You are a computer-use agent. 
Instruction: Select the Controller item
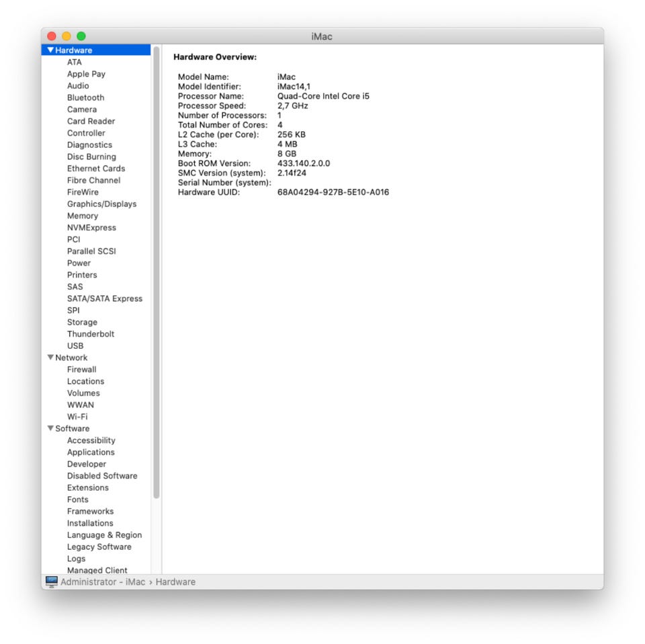pyautogui.click(x=86, y=133)
